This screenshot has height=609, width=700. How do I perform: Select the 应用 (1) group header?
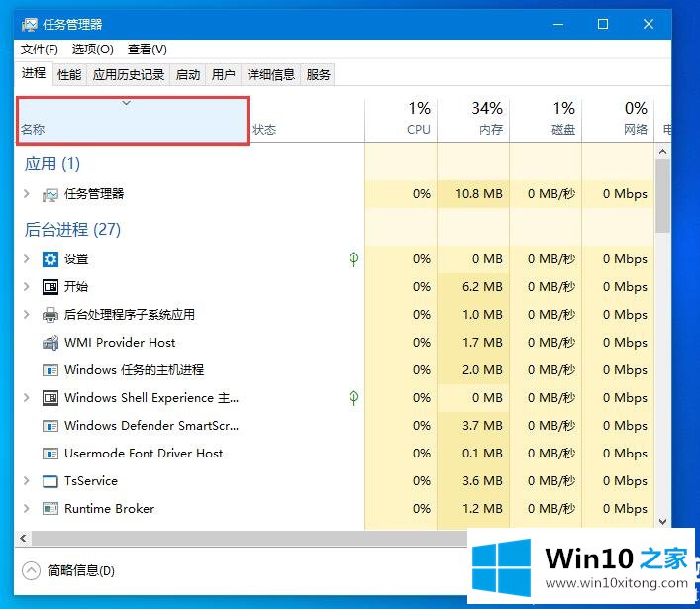click(x=52, y=164)
